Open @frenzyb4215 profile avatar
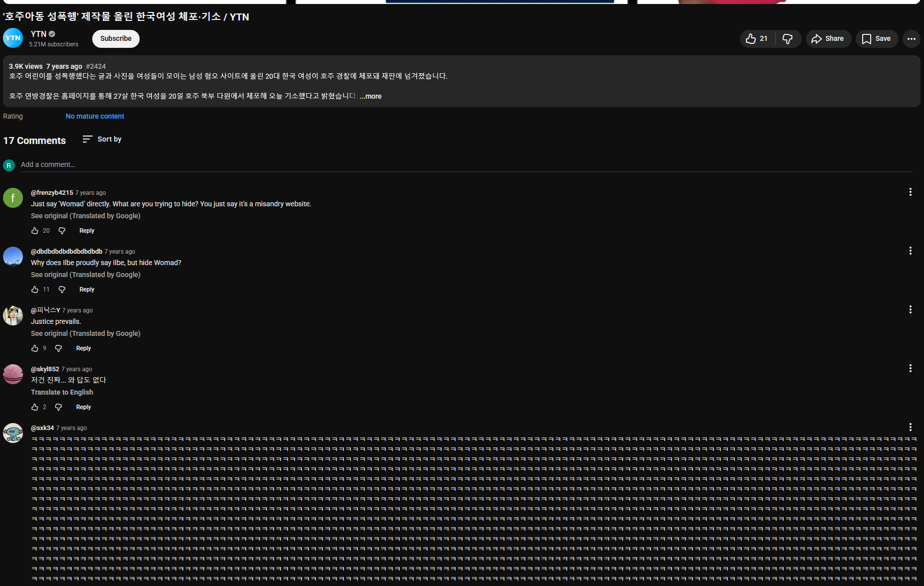The width and height of the screenshot is (924, 586). 13,198
